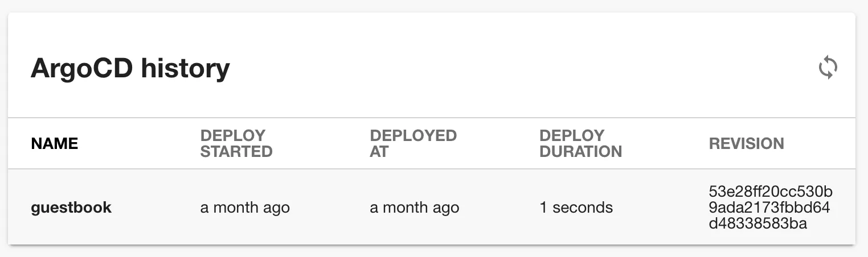The height and width of the screenshot is (257, 868).
Task: Click DEPLOY word above DURATION header
Action: 572,136
